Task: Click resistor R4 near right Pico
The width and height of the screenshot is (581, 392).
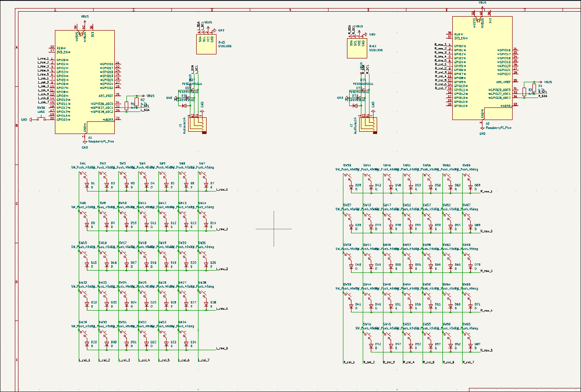Action: (534, 87)
